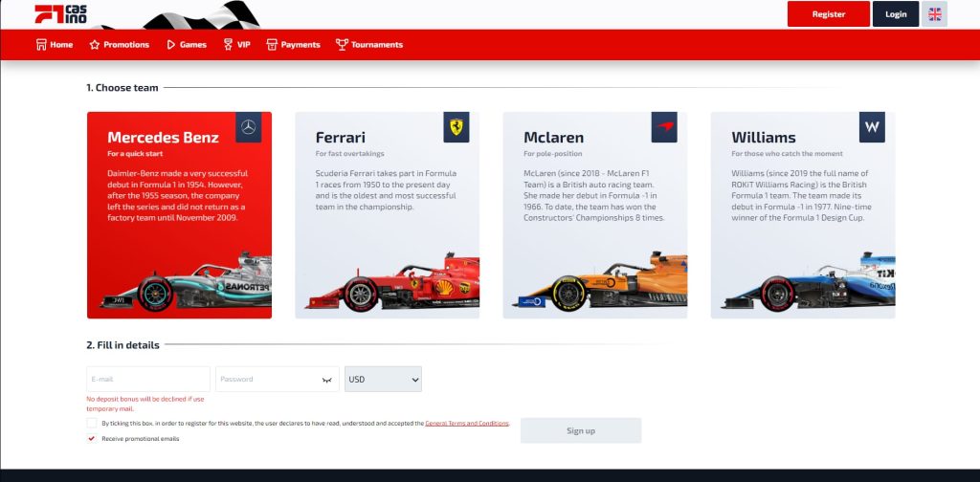Click the red Register button

828,14
